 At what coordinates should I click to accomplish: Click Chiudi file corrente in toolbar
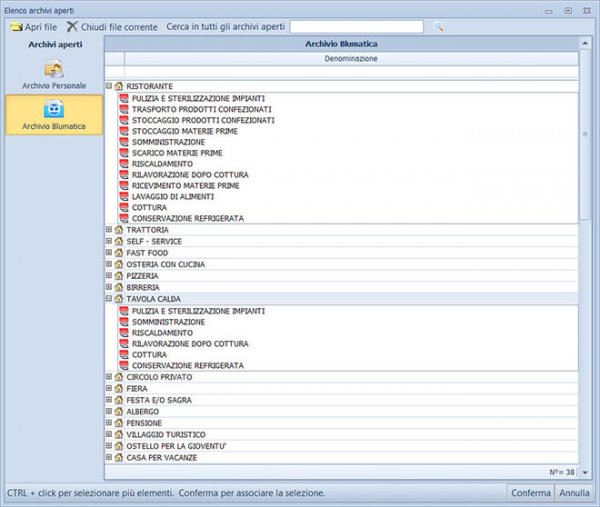point(111,27)
